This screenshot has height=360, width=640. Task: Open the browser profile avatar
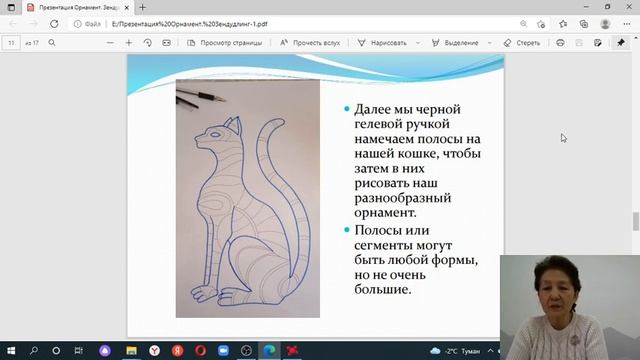[x=605, y=24]
